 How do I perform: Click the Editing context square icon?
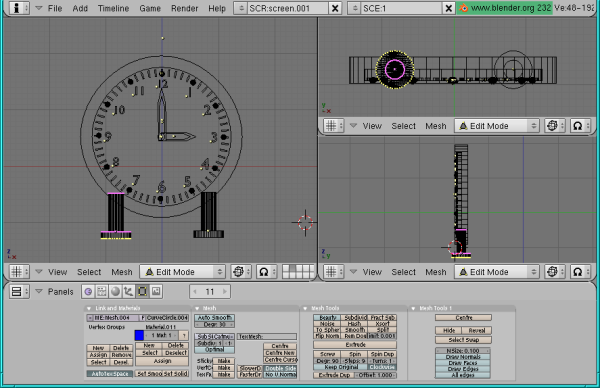(x=142, y=292)
